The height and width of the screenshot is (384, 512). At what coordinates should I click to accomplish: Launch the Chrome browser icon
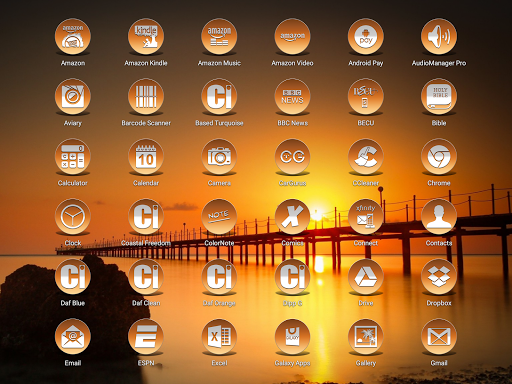click(439, 157)
